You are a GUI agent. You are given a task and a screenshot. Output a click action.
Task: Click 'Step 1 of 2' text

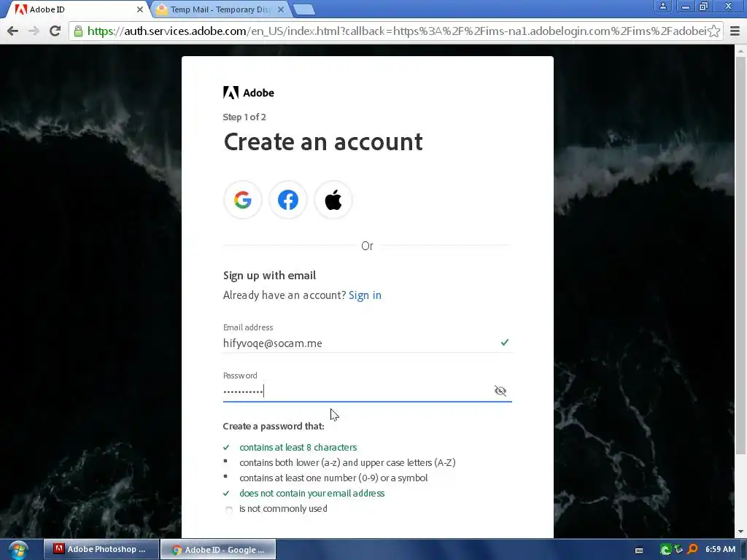click(x=244, y=117)
